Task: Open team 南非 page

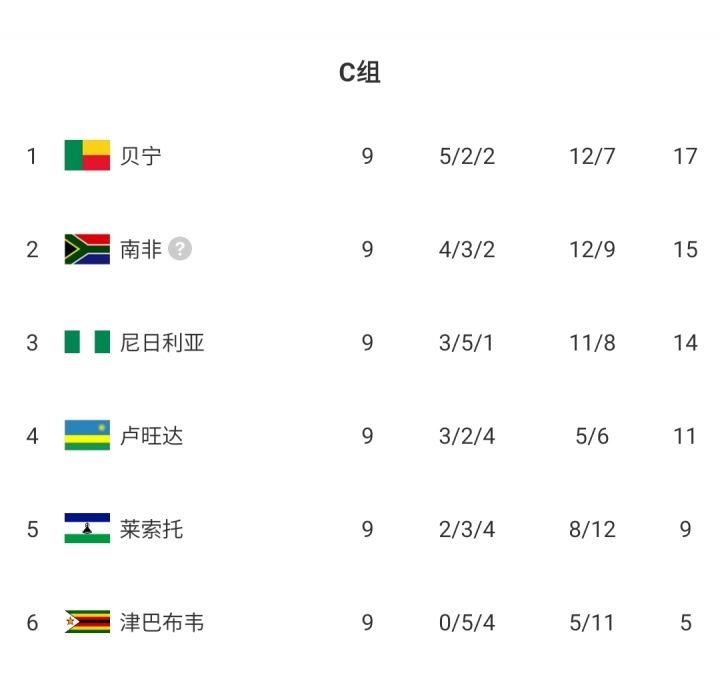Action: click(x=141, y=249)
